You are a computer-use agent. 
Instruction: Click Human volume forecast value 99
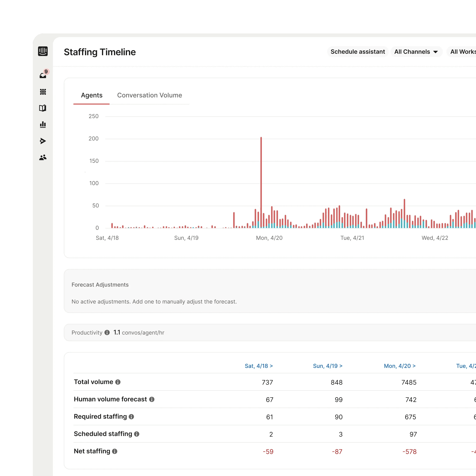click(339, 400)
